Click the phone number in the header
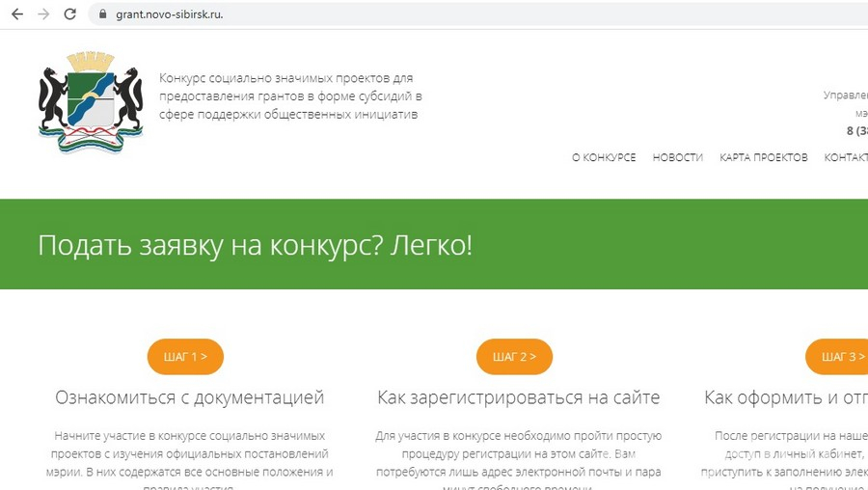 click(x=856, y=131)
